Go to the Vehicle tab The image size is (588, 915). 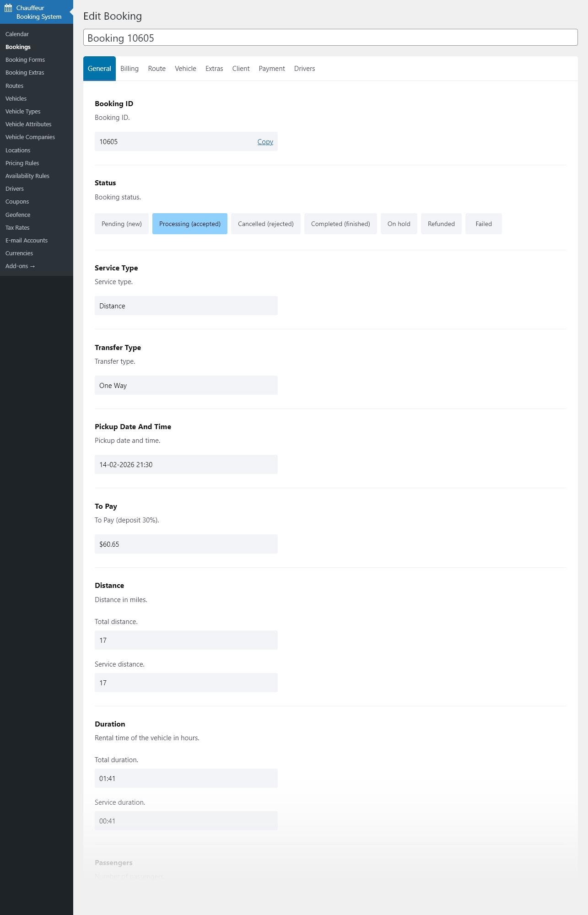185,69
